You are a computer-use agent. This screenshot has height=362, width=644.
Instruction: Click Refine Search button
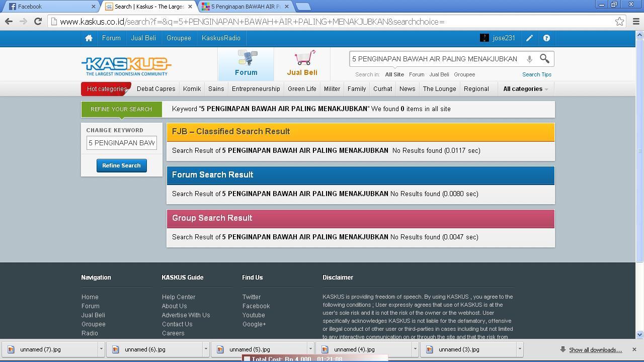tap(121, 165)
